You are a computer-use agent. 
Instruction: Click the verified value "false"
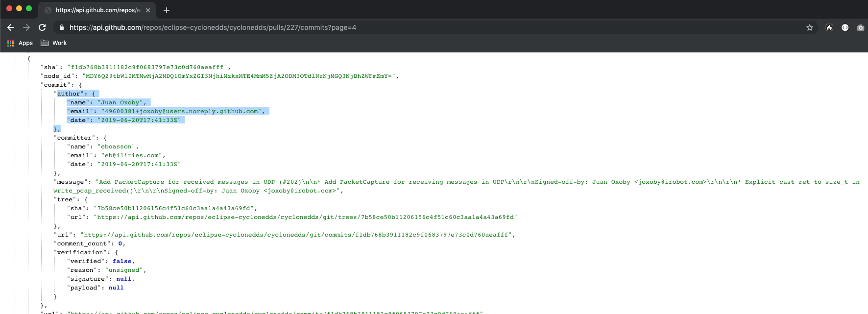coord(122,261)
